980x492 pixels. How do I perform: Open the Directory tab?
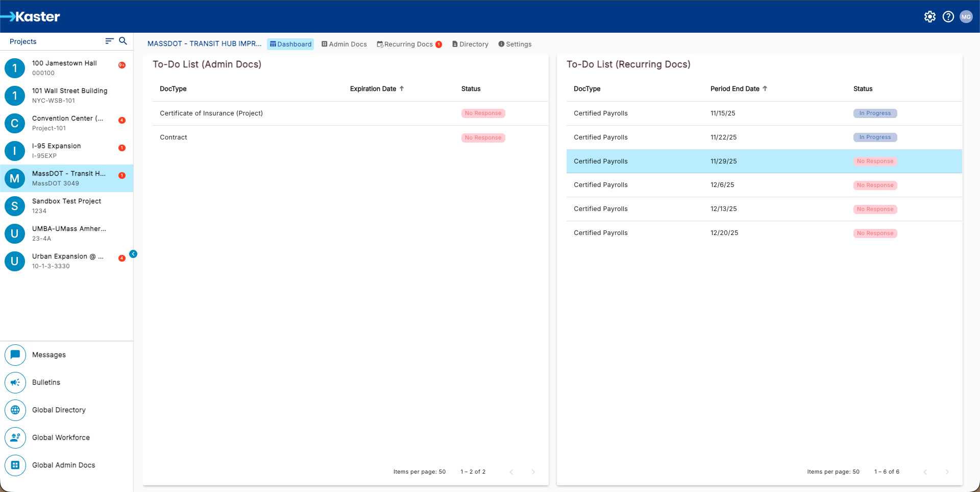tap(470, 44)
